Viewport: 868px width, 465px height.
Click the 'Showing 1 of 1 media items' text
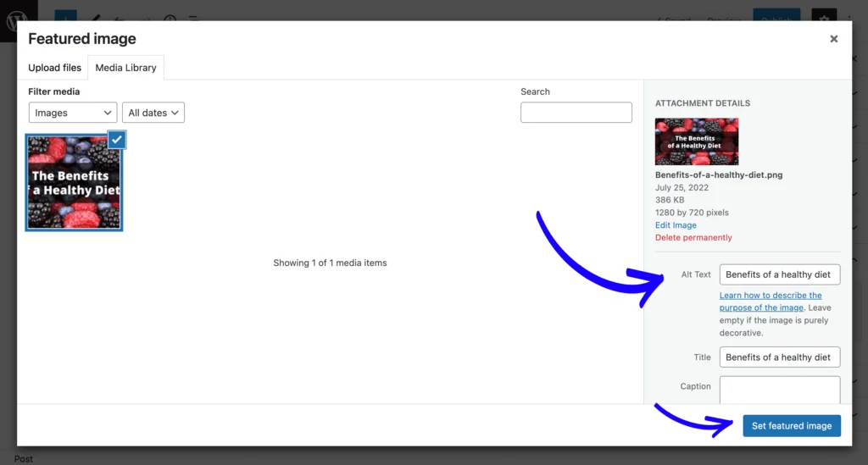pos(330,263)
